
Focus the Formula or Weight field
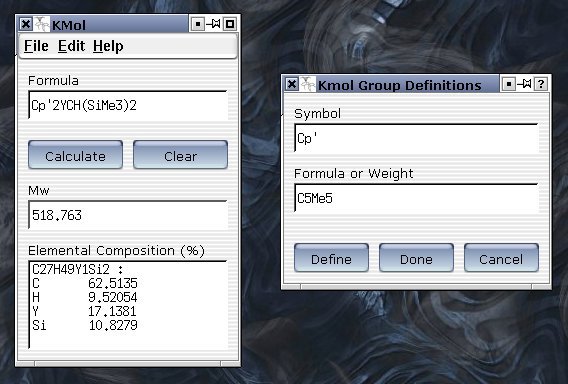417,198
